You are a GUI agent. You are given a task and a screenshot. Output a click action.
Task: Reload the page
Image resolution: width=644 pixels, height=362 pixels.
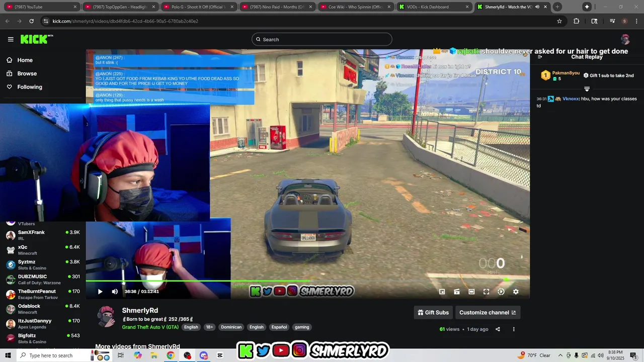pyautogui.click(x=31, y=21)
